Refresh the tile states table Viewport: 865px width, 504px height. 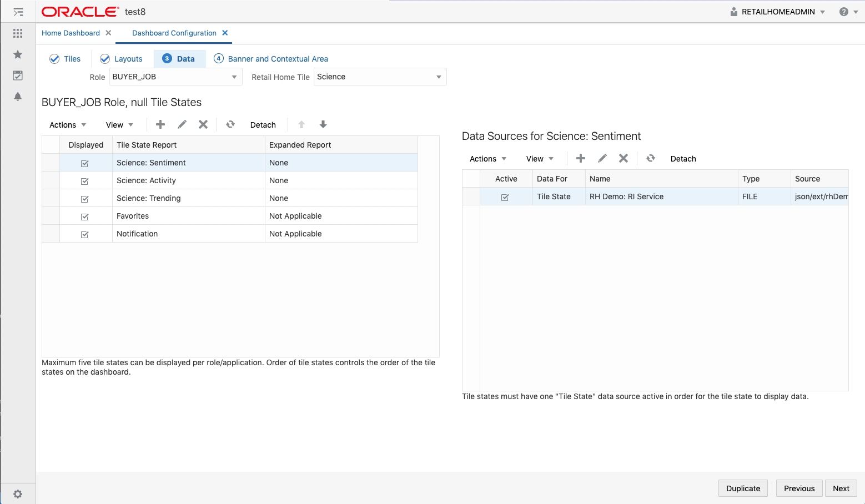tap(230, 124)
